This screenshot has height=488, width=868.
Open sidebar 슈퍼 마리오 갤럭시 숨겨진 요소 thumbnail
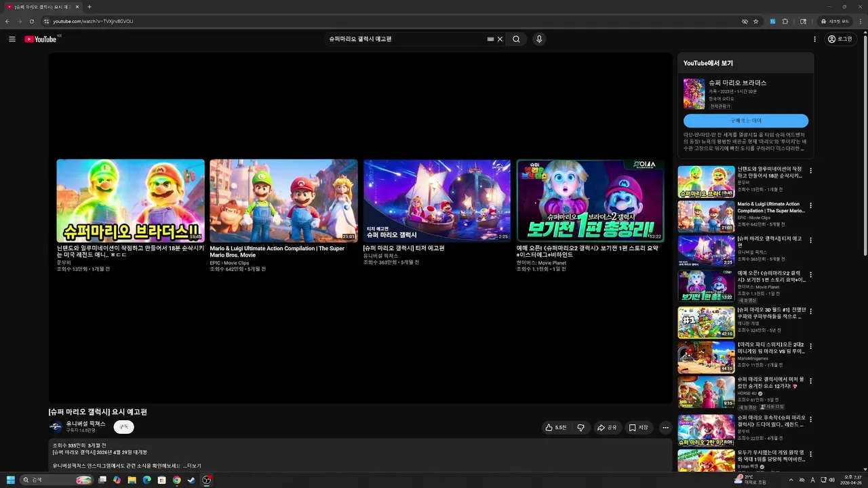pos(706,392)
